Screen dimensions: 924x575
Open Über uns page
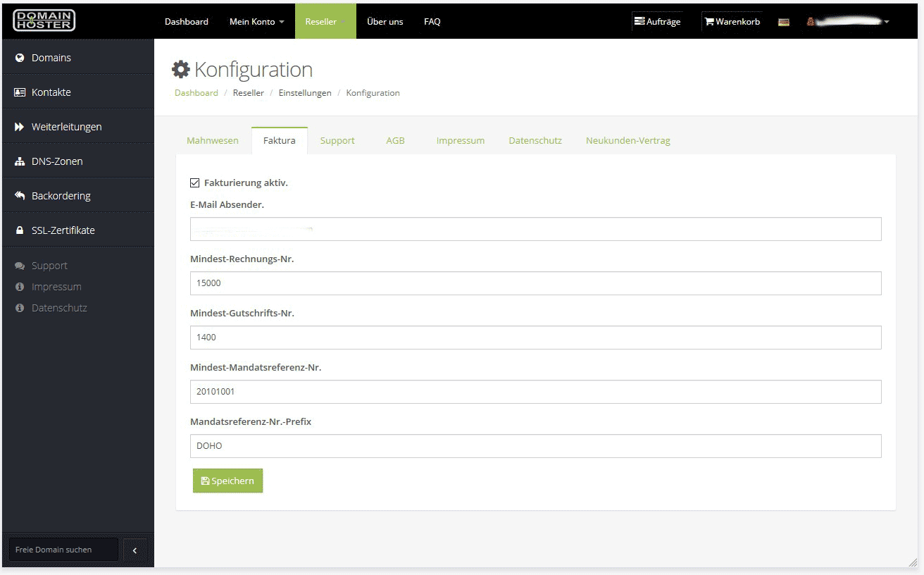[385, 21]
